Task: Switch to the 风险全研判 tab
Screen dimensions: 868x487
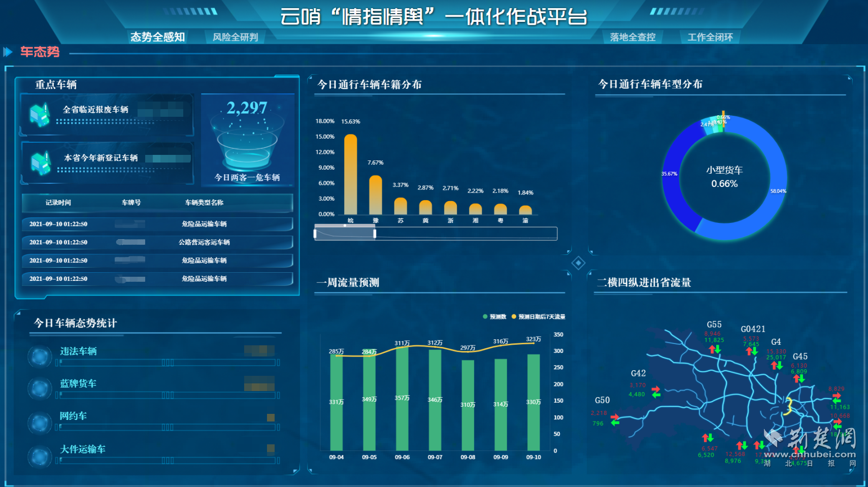Action: 235,37
